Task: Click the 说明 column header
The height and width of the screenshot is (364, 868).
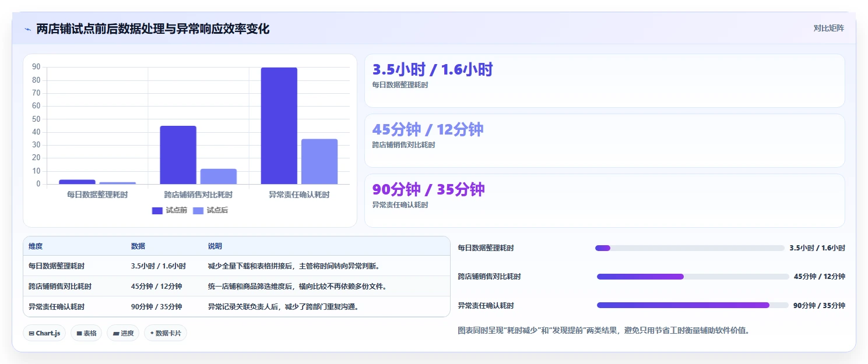Action: 215,246
